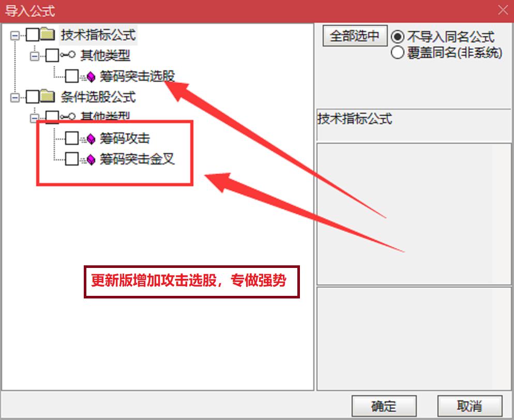Image resolution: width=514 pixels, height=420 pixels.
Task: Click the magenta diamond icon beside 筹码攻击
Action: click(90, 139)
